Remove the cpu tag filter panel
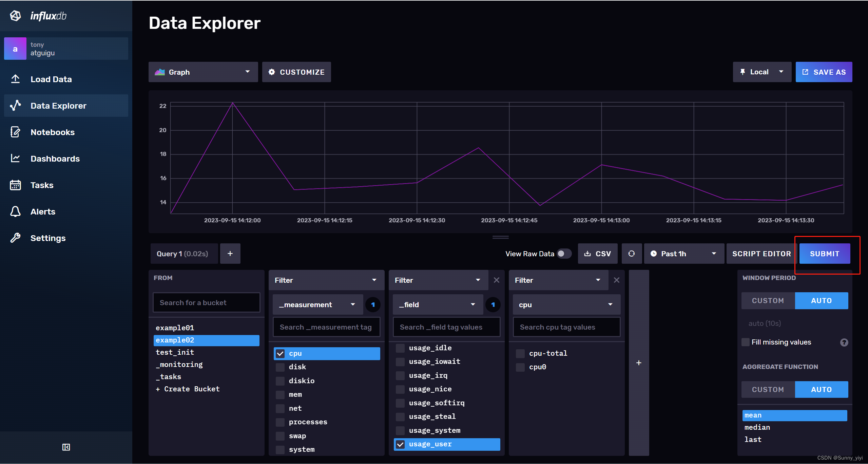 click(x=617, y=280)
